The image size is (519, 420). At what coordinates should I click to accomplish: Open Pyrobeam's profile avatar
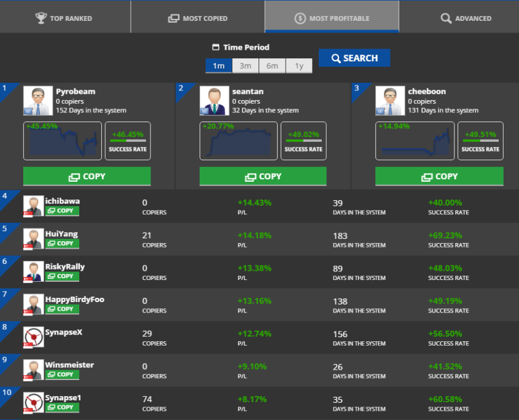[x=37, y=101]
